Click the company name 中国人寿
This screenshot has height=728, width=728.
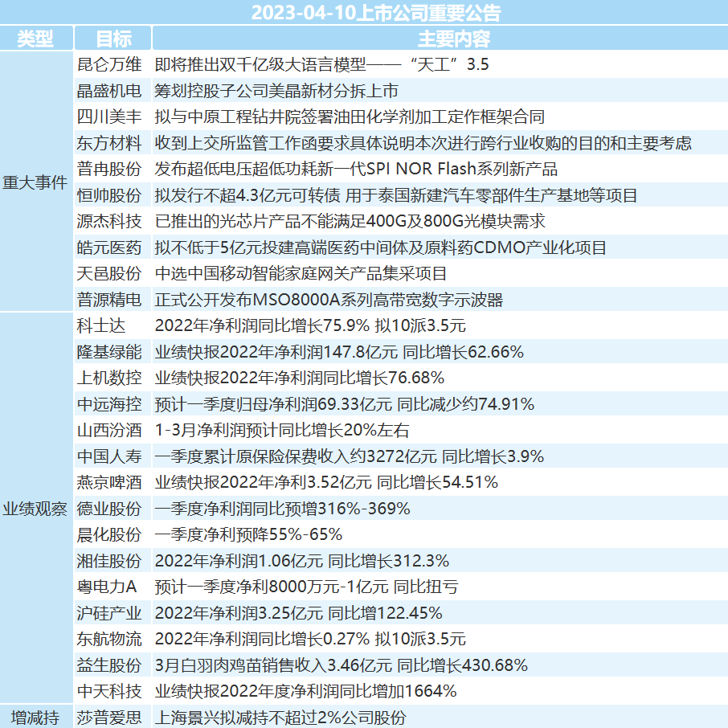coord(109,456)
